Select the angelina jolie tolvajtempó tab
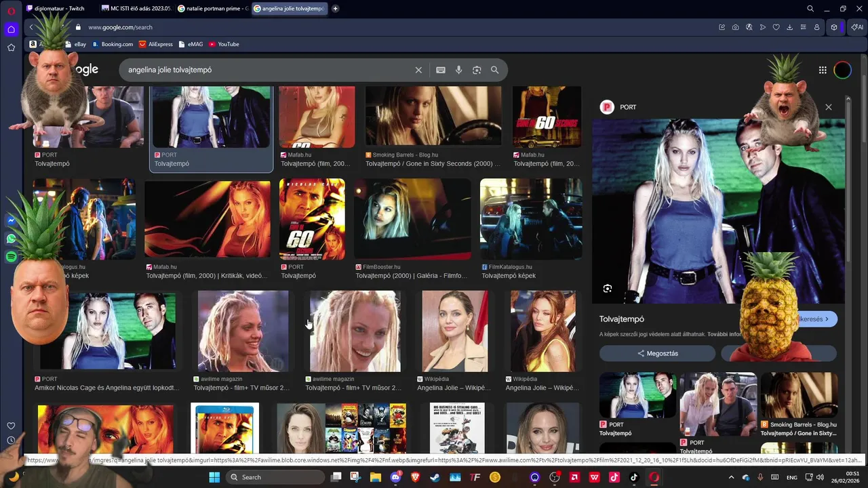 point(289,9)
